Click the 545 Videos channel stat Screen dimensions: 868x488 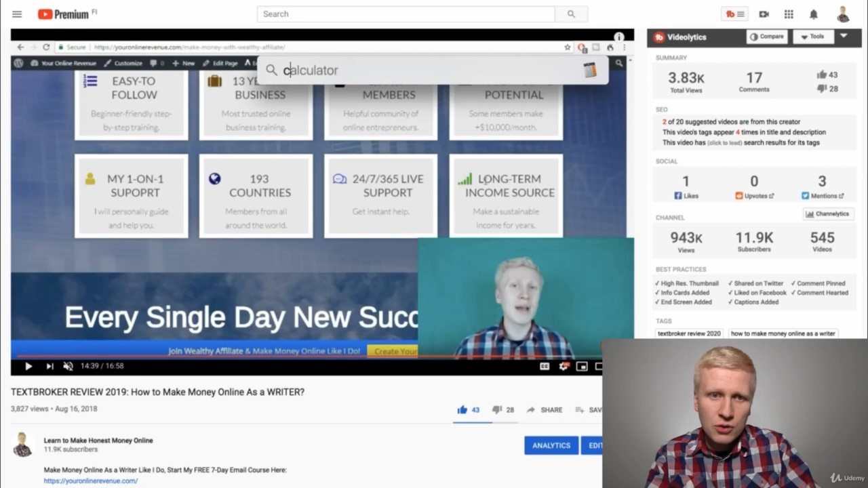(x=822, y=241)
